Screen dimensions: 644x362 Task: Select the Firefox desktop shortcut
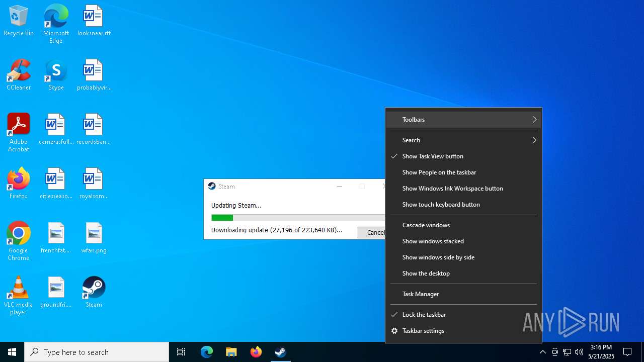pyautogui.click(x=19, y=184)
